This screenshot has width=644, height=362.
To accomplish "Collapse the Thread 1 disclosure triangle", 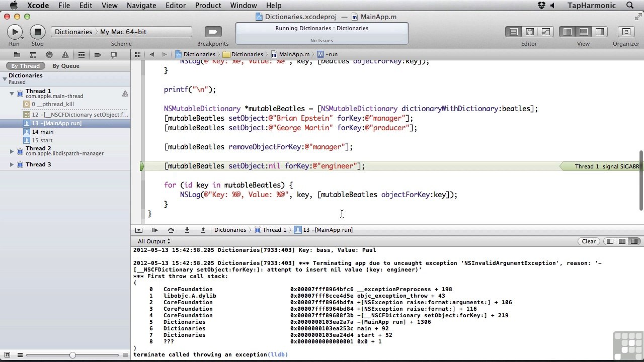I will tap(12, 94).
